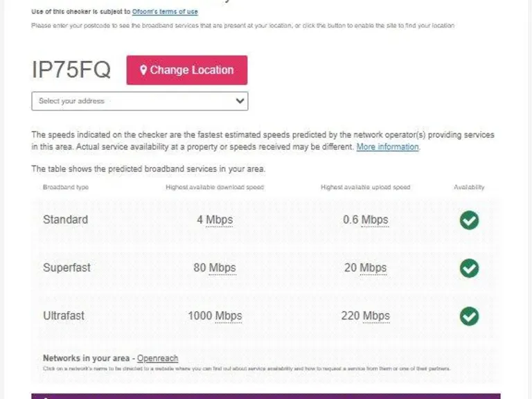Click the 80 Mbps Superfast download speed
Image resolution: width=532 pixels, height=399 pixels.
[x=215, y=268]
